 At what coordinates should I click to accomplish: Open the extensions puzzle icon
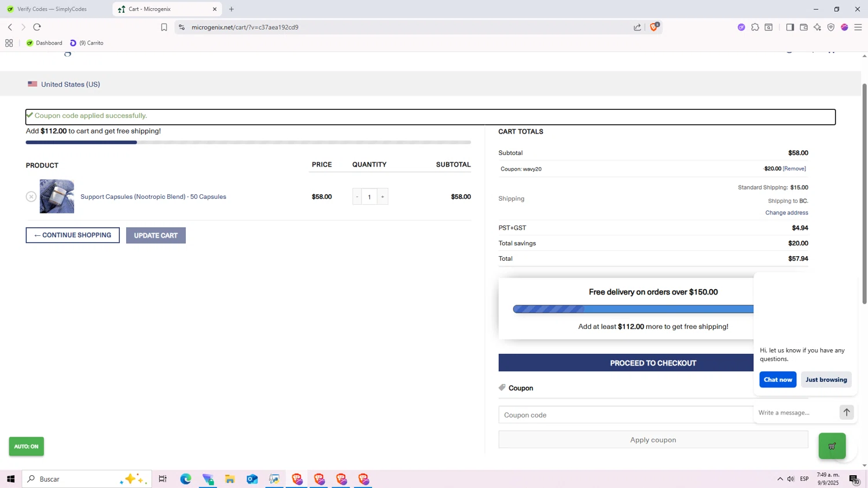tap(755, 27)
